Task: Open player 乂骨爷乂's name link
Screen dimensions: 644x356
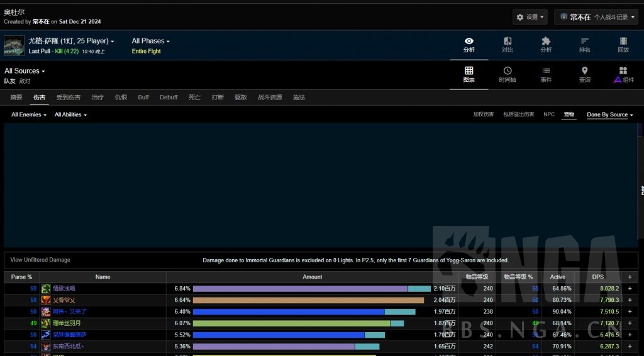Action: [64, 300]
